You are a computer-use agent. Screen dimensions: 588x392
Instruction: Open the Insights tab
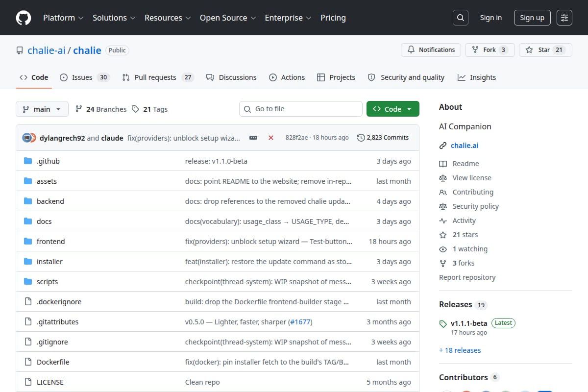pyautogui.click(x=477, y=77)
